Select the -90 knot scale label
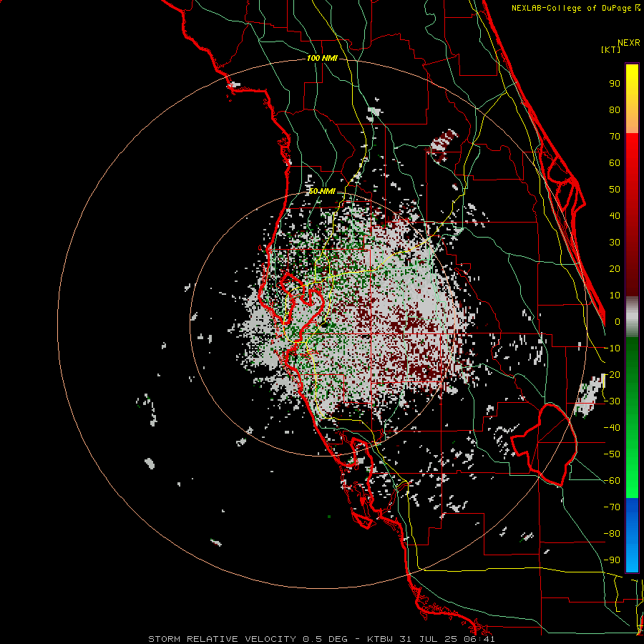Image resolution: width=644 pixels, height=644 pixels. 612,560
